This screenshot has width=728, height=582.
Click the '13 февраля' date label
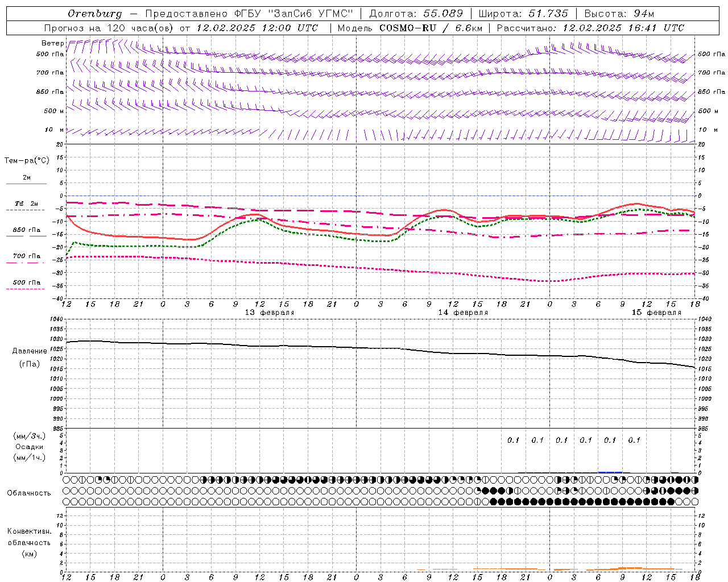(269, 313)
